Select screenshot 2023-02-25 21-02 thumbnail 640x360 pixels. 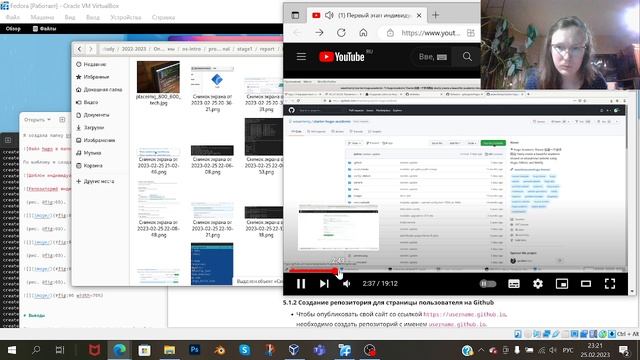158,152
